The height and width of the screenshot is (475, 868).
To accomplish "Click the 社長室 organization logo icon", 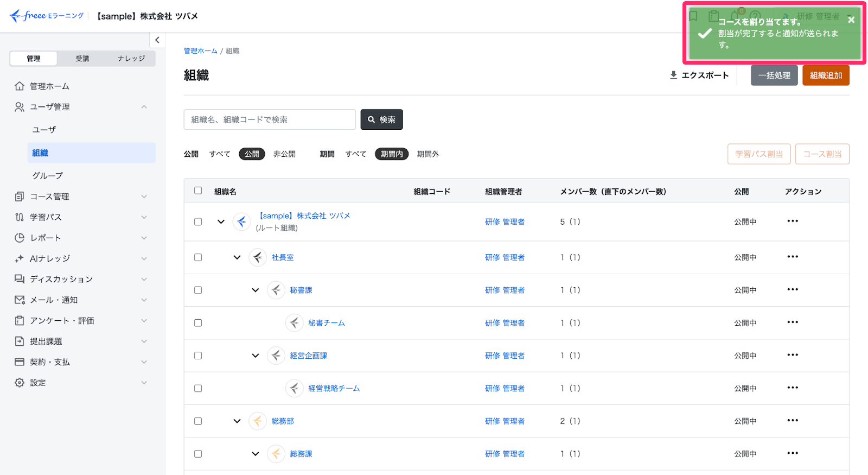I will [x=258, y=257].
